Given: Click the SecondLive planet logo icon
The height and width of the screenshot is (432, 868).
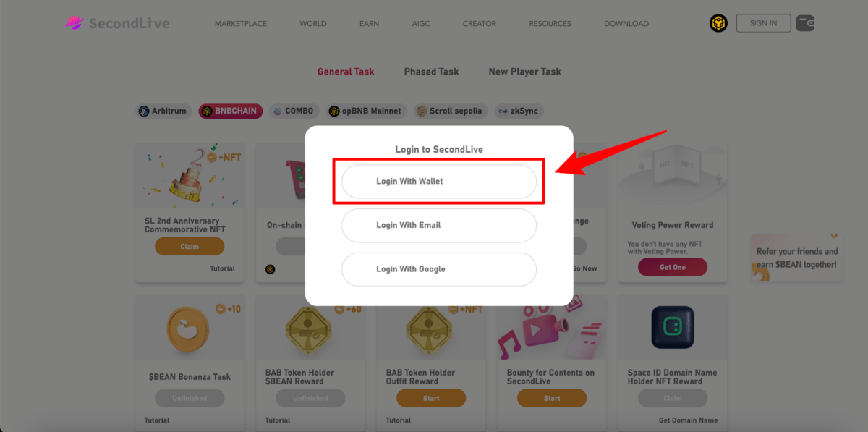Looking at the screenshot, I should tap(74, 23).
